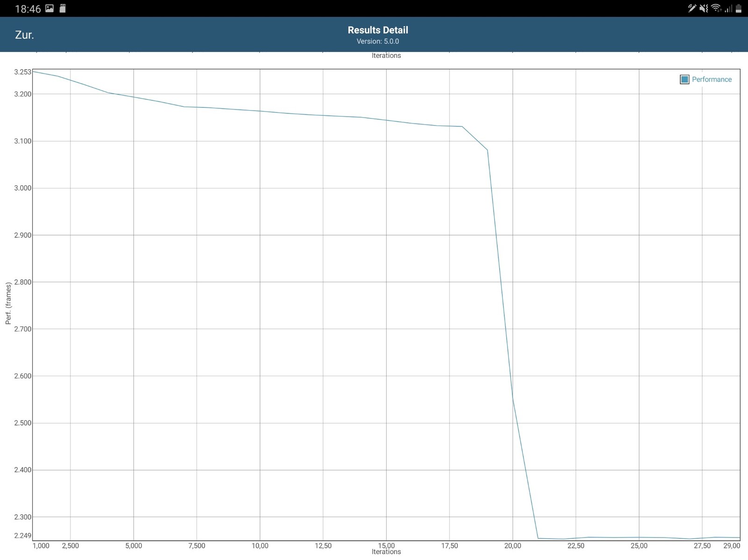Click the Results Detail title
748x560 pixels.
coord(378,30)
